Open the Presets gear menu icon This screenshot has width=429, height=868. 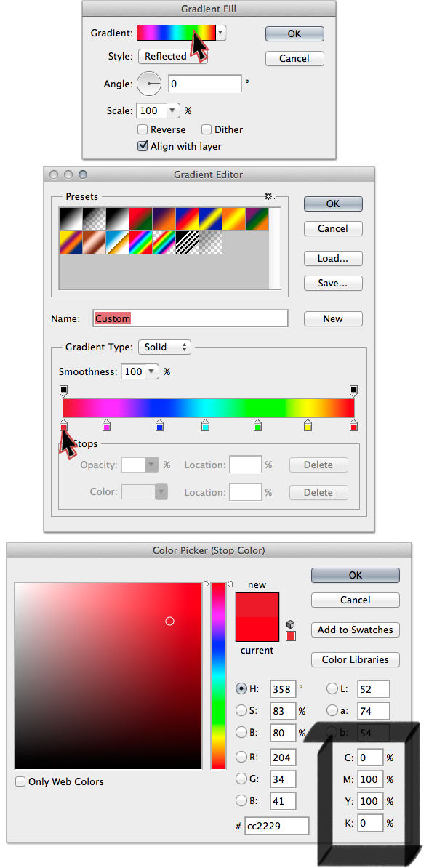coord(270,196)
